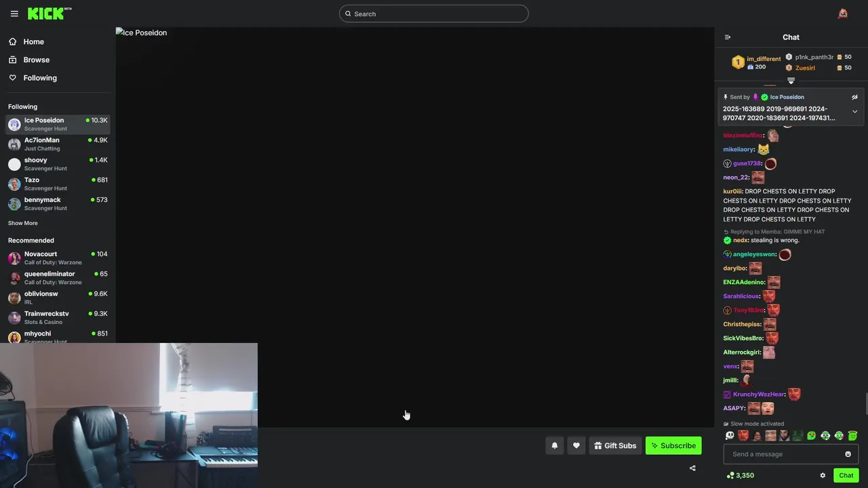Click the angeleyeswon username in chat

pos(754,255)
